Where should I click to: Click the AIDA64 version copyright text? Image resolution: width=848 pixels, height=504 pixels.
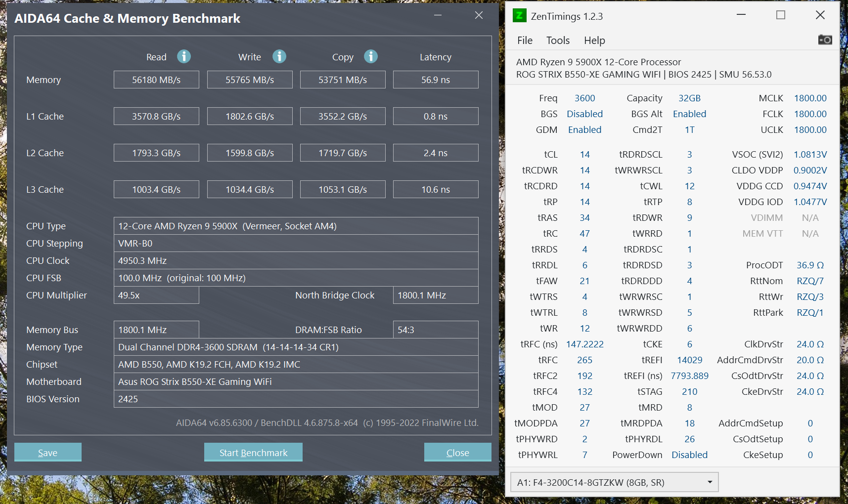click(327, 423)
